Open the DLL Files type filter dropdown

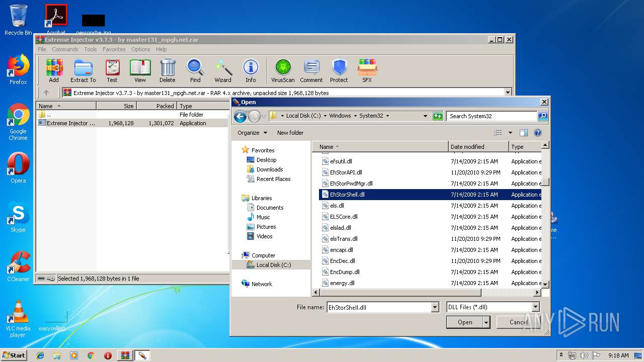pyautogui.click(x=535, y=307)
